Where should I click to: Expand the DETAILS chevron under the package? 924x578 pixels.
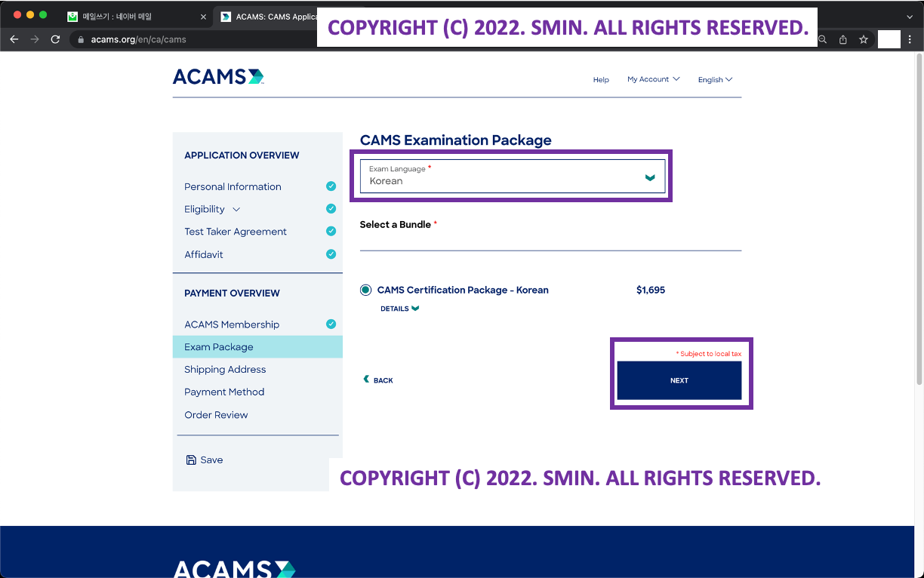coord(415,309)
